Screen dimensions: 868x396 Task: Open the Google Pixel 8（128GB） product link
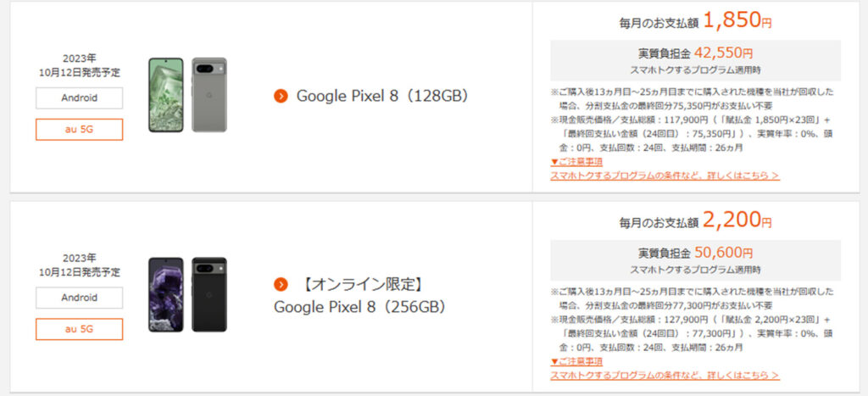pos(383,97)
